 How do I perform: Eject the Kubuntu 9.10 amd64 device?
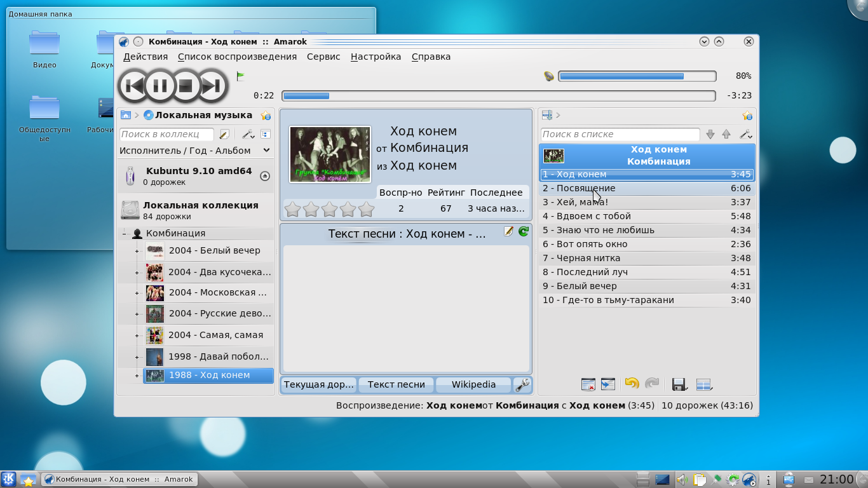[265, 176]
